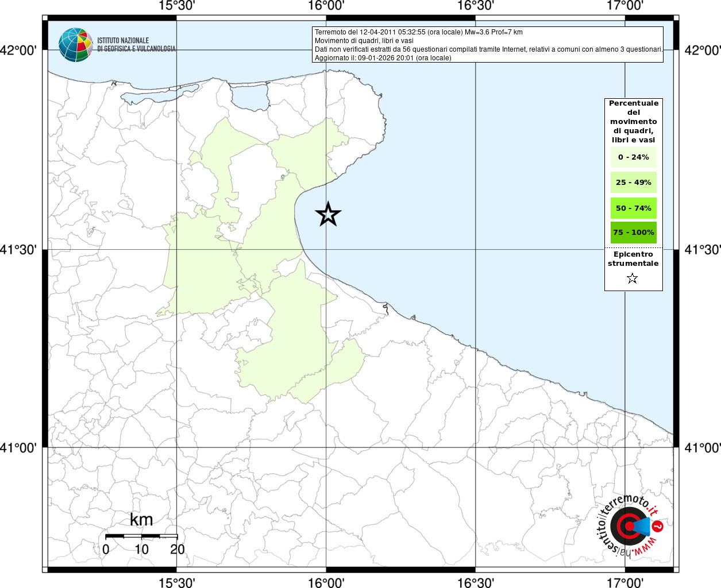Click the 'km' scale bar label
This screenshot has height=588, width=721.
coord(141,520)
